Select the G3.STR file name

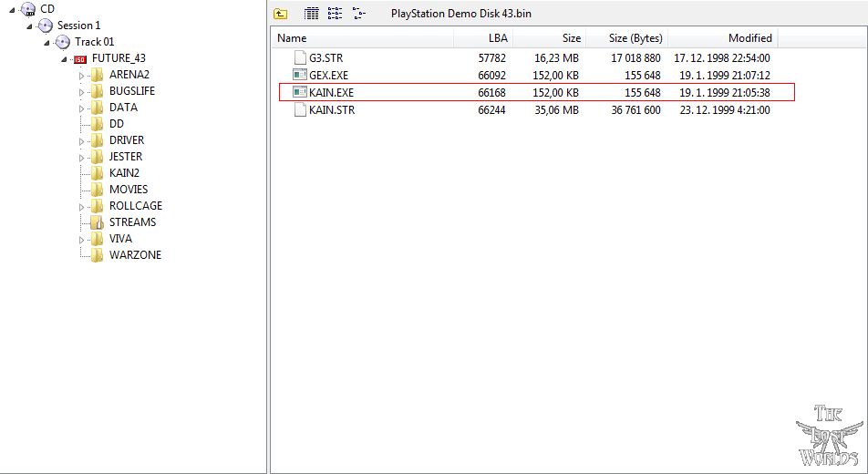click(326, 58)
